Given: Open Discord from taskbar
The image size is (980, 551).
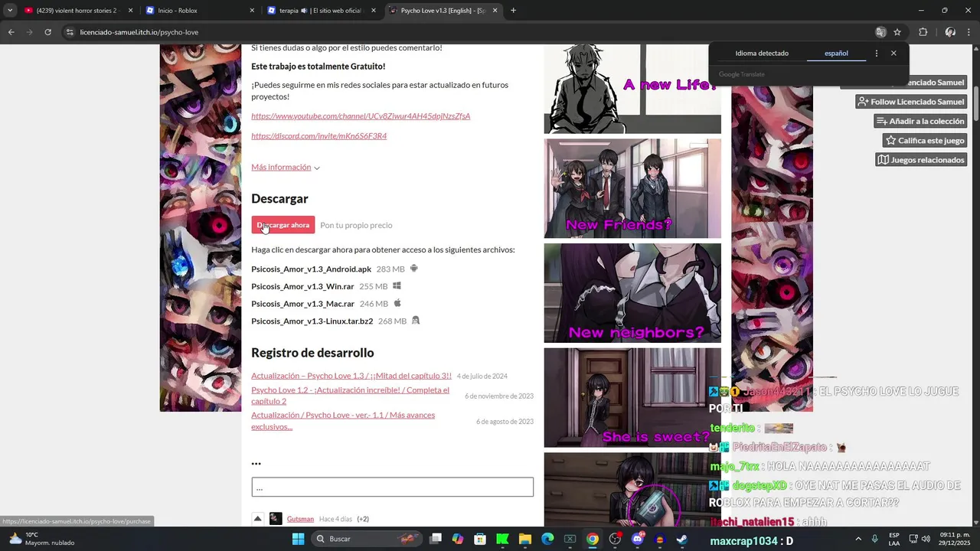Looking at the screenshot, I should (638, 539).
